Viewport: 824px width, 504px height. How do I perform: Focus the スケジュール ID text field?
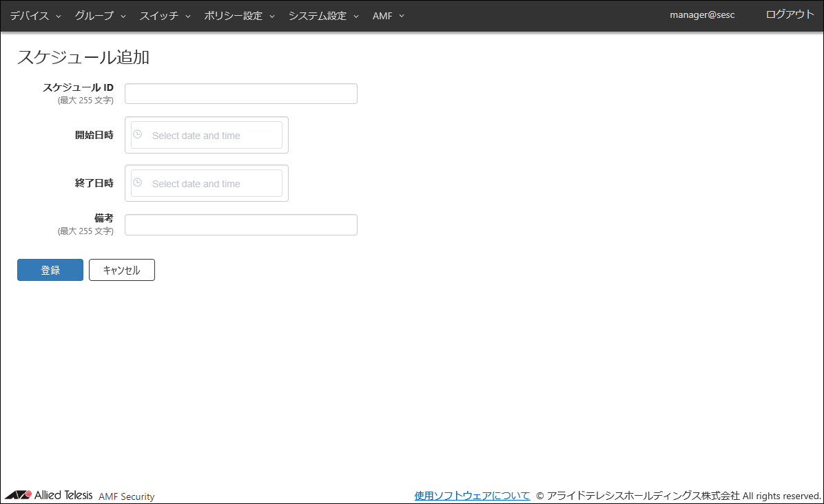point(241,94)
